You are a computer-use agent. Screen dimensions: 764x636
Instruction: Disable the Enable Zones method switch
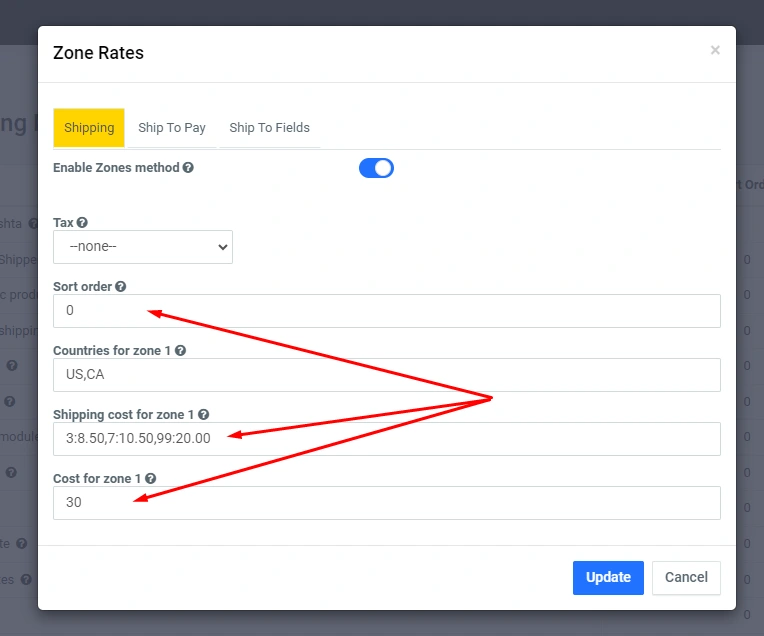pos(376,168)
